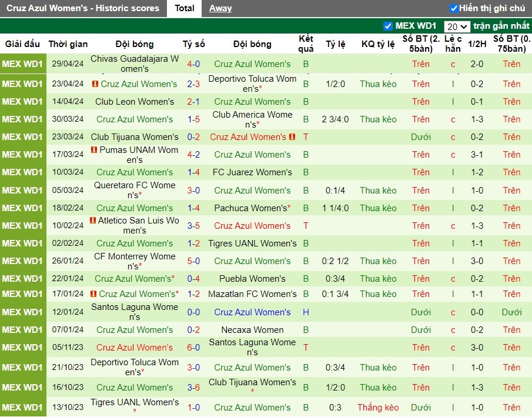Open FC Juarez Women's team link
532x417 pixels.
pyautogui.click(x=252, y=172)
